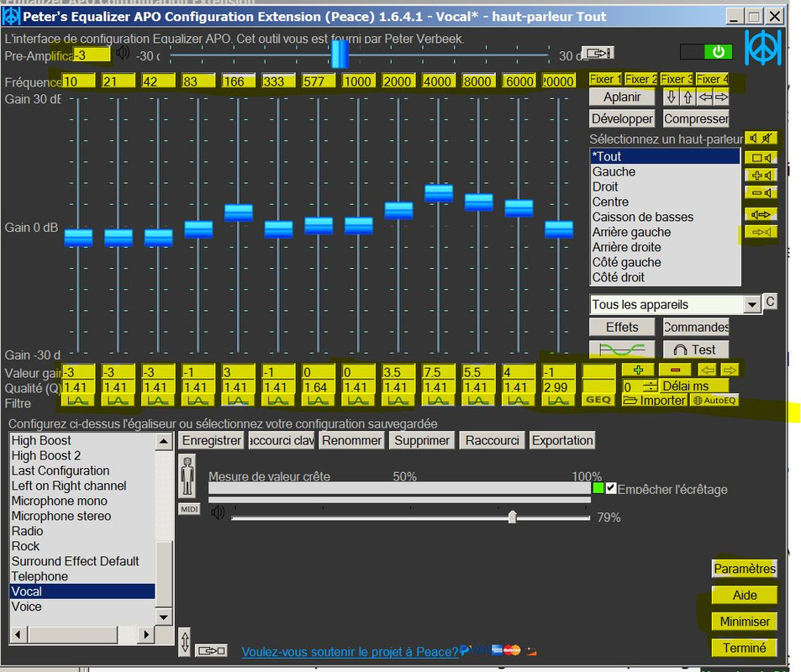Screen dimensions: 801x672
Task: Click the Importer button
Action: pyautogui.click(x=655, y=401)
